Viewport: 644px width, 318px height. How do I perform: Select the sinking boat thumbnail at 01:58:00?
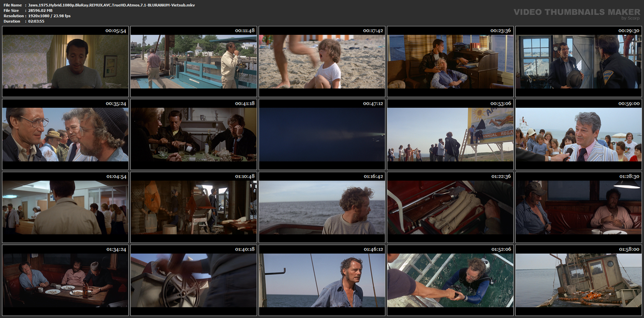point(579,280)
